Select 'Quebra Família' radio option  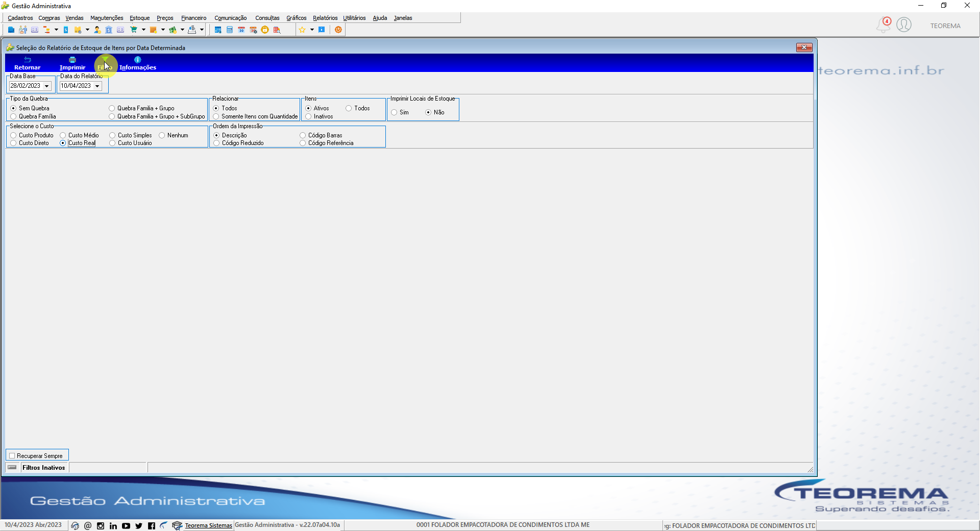(33, 116)
